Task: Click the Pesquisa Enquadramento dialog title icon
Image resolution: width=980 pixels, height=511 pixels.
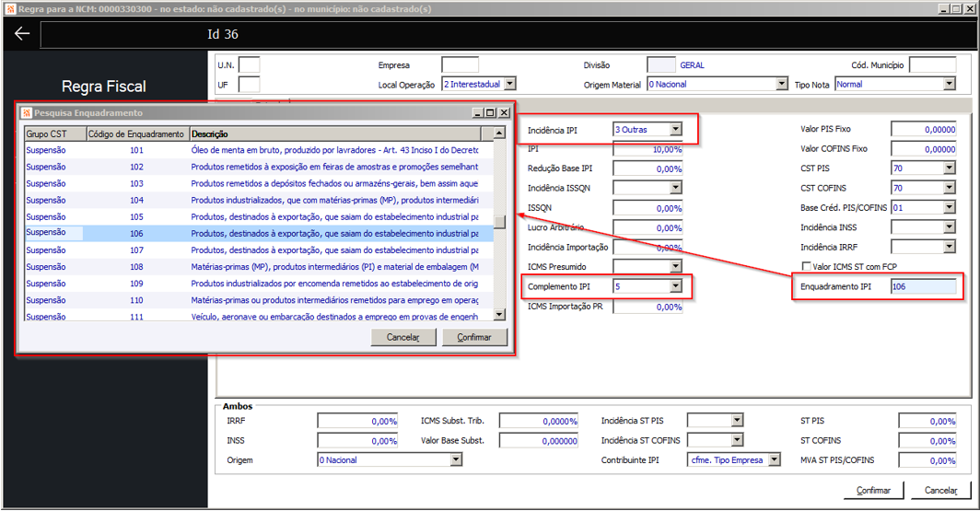Action: [26, 113]
